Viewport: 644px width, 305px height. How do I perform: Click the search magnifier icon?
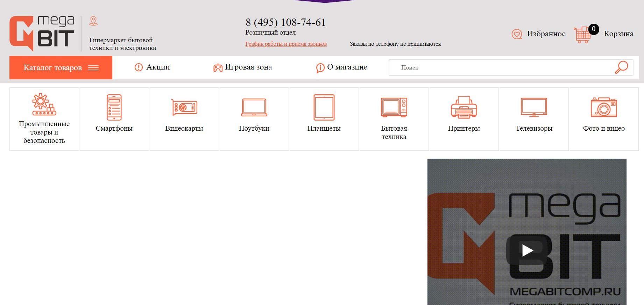tap(622, 67)
